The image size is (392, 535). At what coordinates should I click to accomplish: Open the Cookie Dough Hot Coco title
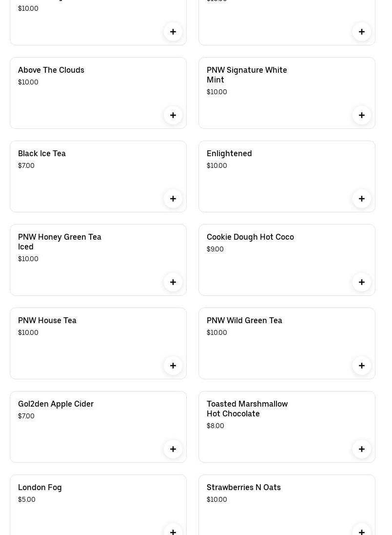click(250, 237)
